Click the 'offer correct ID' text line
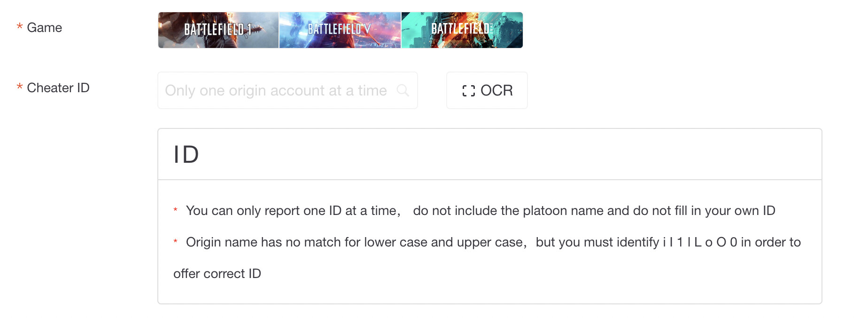The width and height of the screenshot is (868, 318). click(217, 274)
